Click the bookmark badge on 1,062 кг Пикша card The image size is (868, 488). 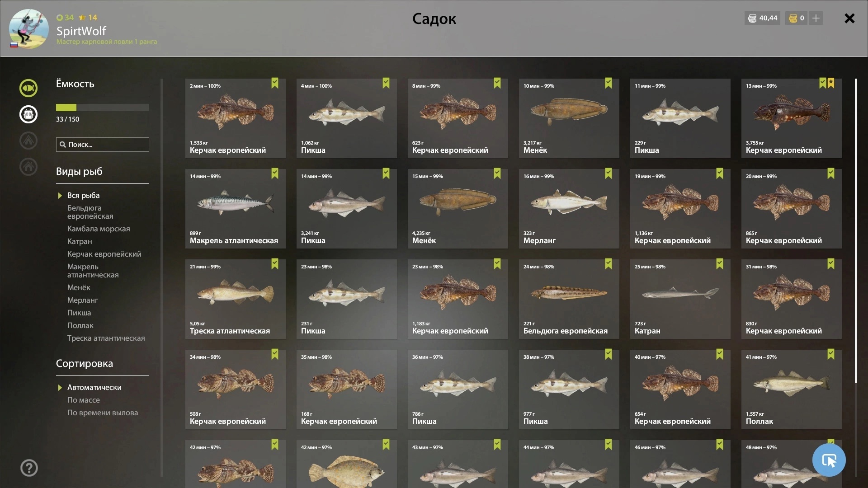[x=386, y=83]
